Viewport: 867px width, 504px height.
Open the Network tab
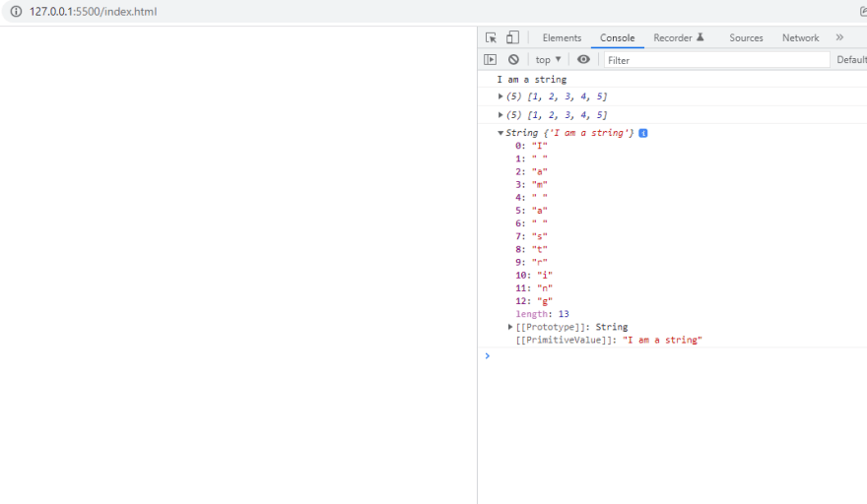pyautogui.click(x=800, y=37)
